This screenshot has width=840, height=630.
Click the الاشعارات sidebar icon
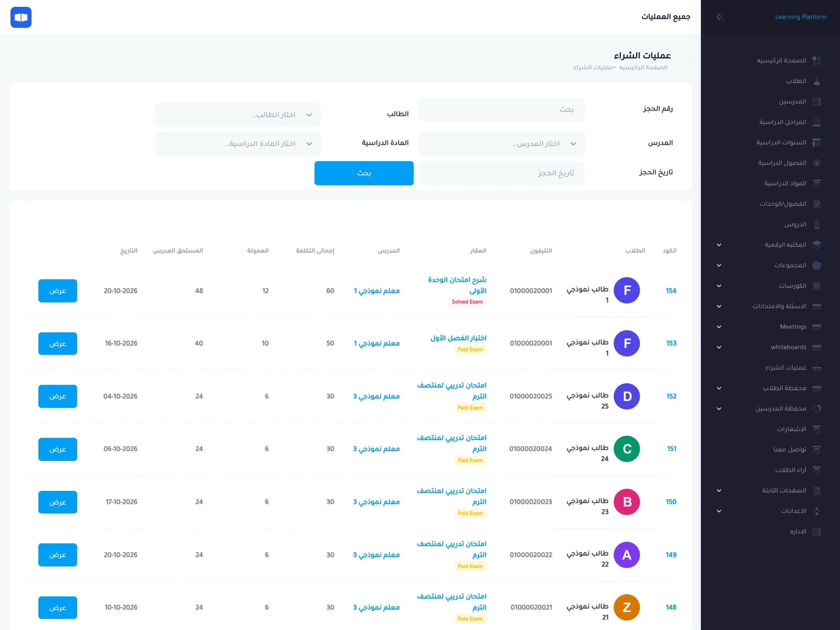tap(816, 429)
